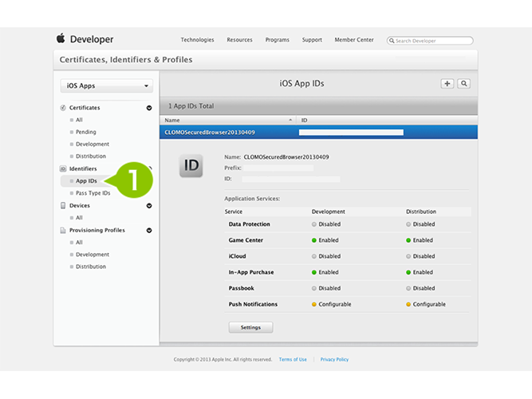The width and height of the screenshot is (532, 399).
Task: Sort by the Name column header
Action: coord(227,120)
